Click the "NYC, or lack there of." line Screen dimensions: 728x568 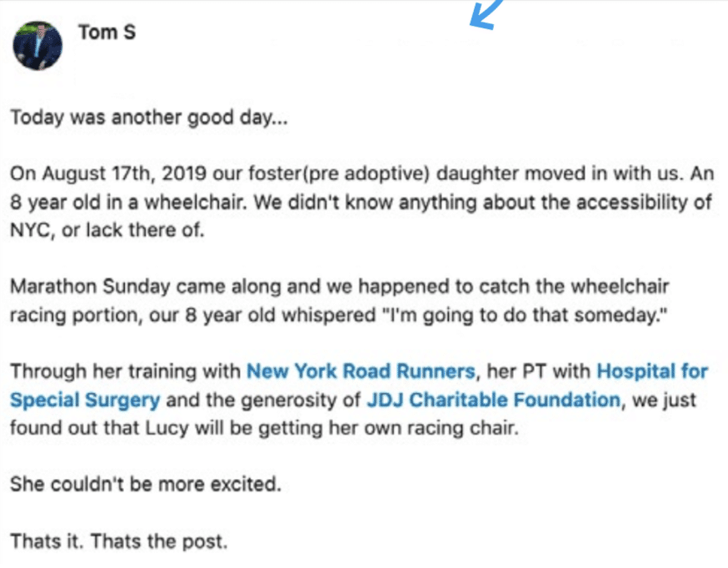point(107,230)
